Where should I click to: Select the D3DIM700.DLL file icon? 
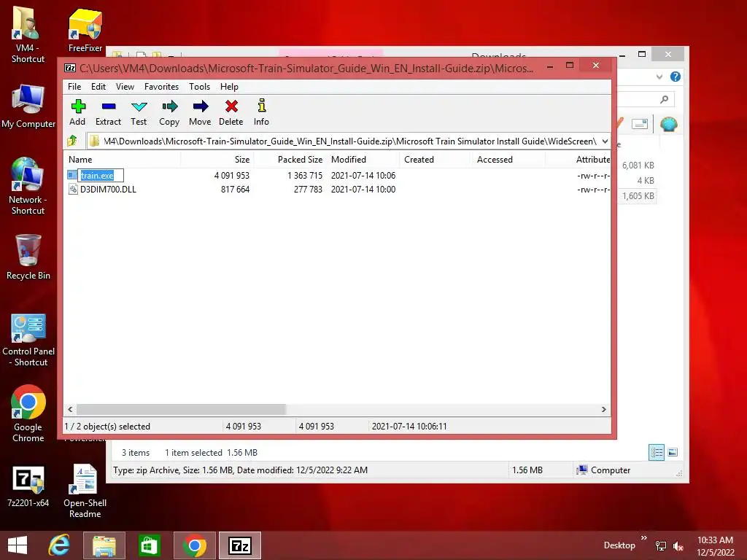[x=73, y=189]
